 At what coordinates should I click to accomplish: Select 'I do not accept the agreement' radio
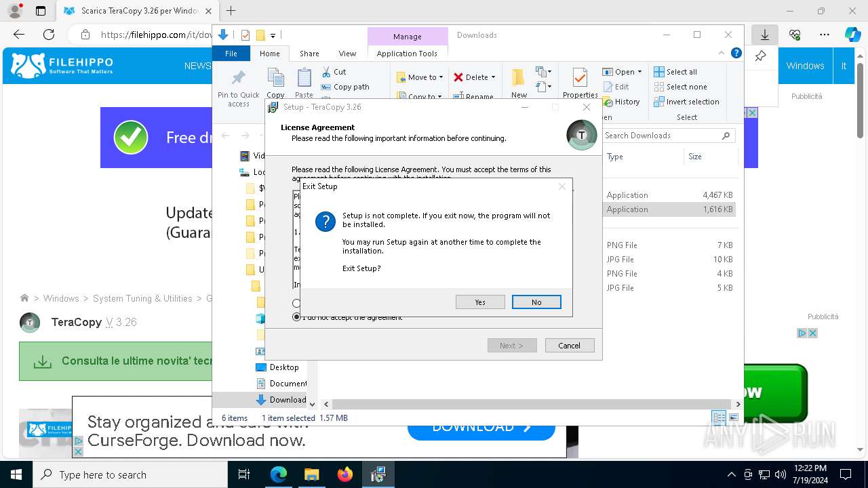point(296,317)
